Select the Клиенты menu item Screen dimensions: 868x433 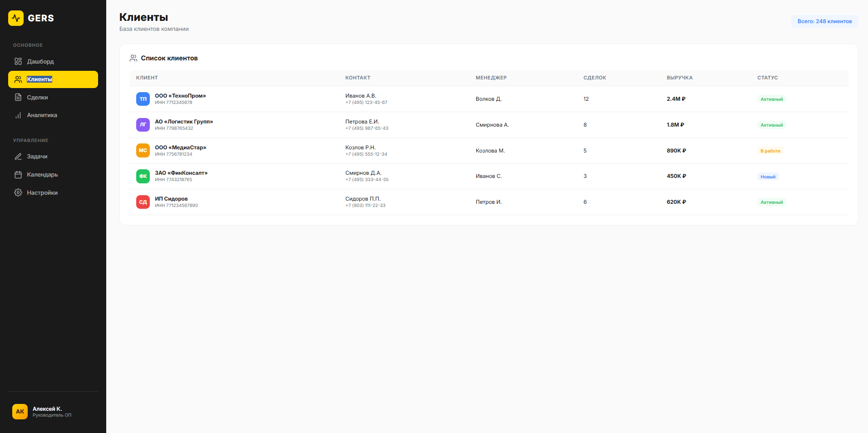pos(53,79)
